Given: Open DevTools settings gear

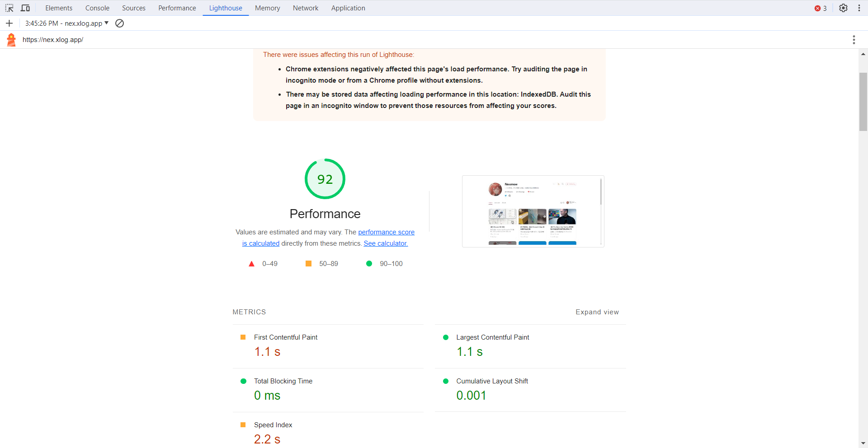Looking at the screenshot, I should (x=843, y=8).
